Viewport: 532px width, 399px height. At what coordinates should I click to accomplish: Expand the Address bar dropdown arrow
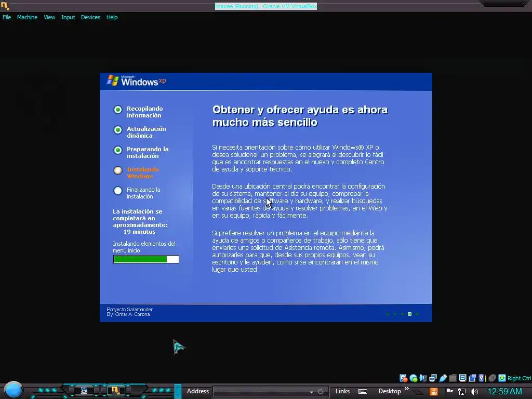click(x=311, y=392)
